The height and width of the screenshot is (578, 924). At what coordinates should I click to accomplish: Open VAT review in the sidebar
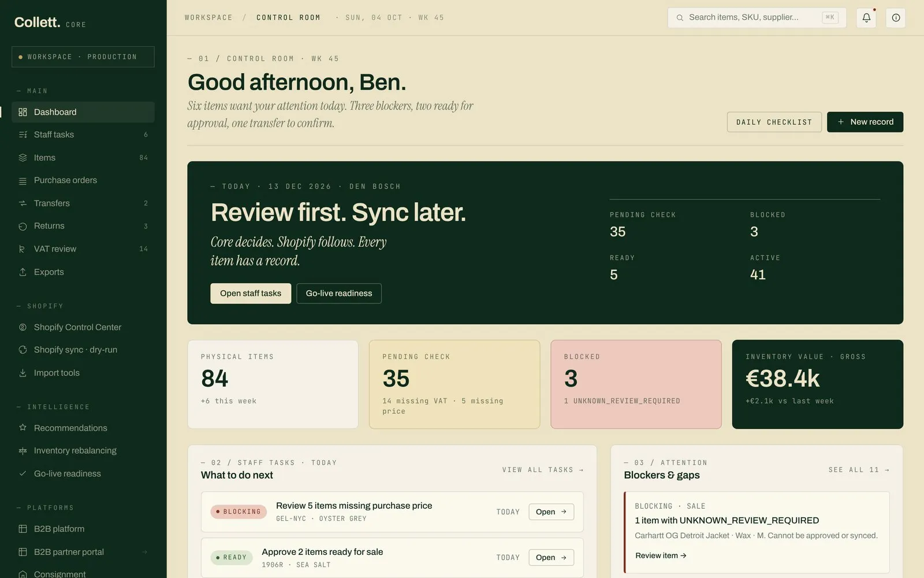[x=83, y=249]
